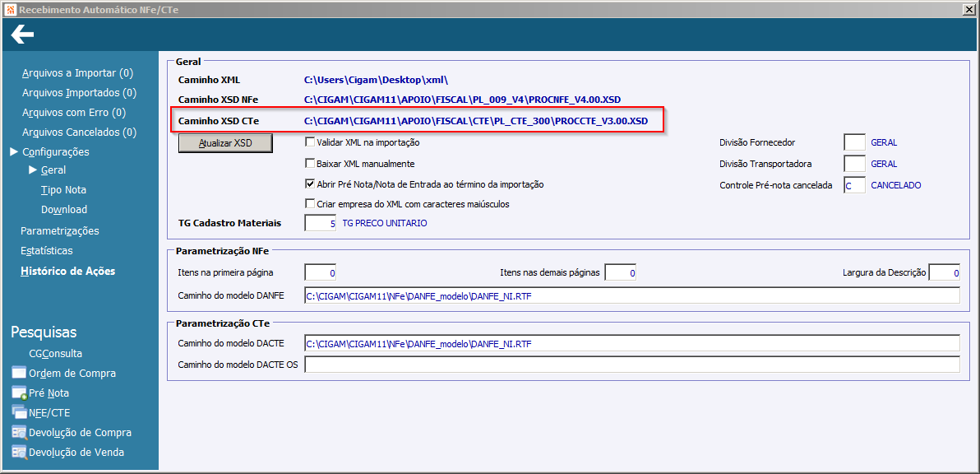Collapse the Configurações tree arrow
The image size is (980, 474).
[14, 151]
